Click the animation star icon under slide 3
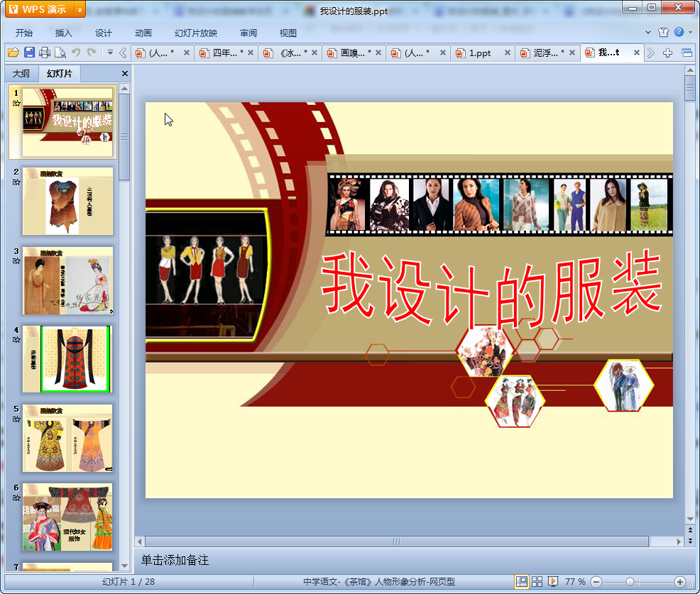700x594 pixels. point(16,261)
